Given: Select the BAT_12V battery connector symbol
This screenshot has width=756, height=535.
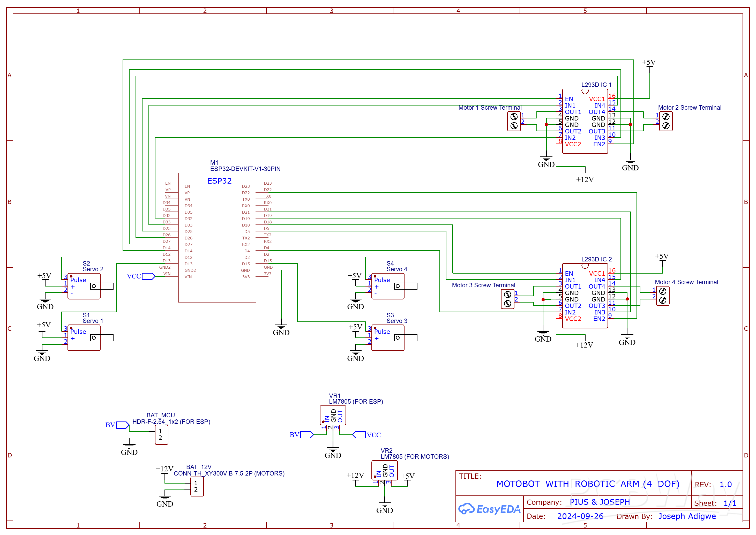Looking at the screenshot, I should [x=197, y=487].
